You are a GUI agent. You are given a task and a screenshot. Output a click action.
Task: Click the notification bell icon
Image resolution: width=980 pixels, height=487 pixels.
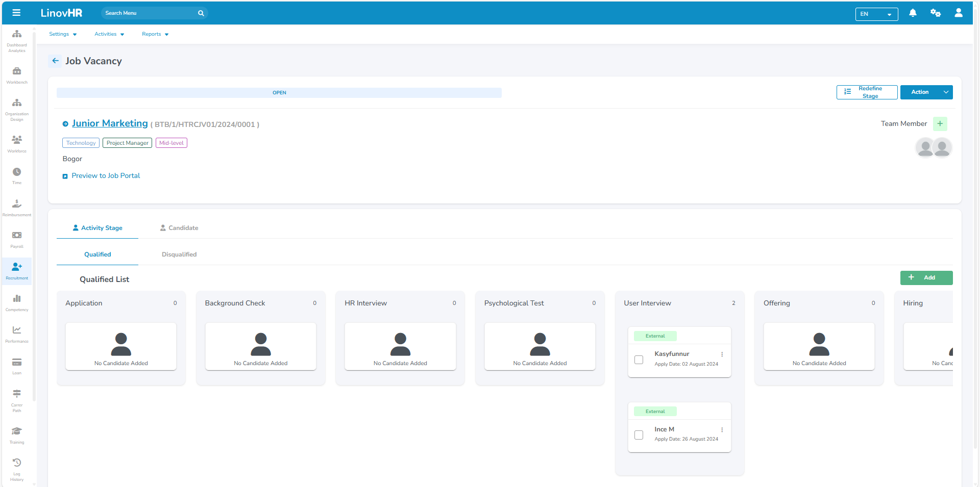(913, 13)
